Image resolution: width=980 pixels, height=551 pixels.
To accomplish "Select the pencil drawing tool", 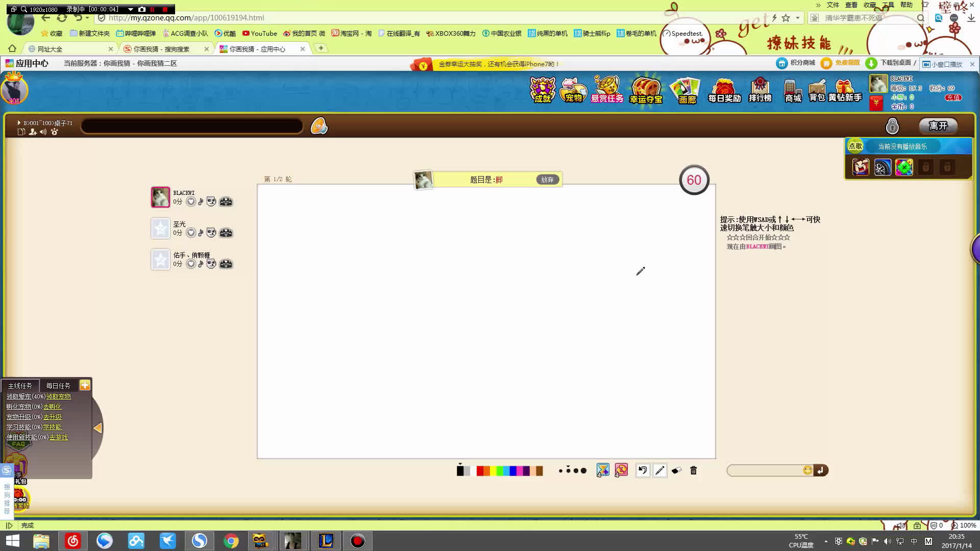I will [659, 470].
